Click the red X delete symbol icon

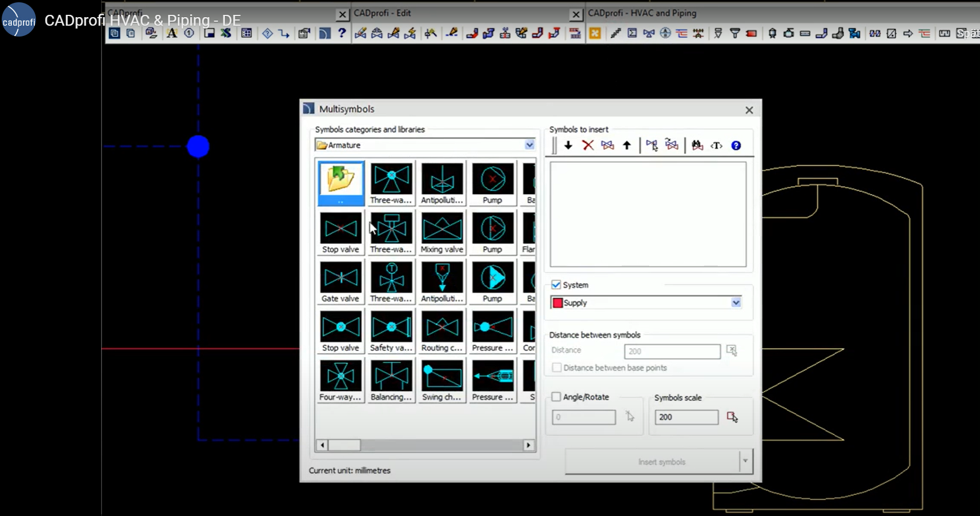(x=588, y=146)
